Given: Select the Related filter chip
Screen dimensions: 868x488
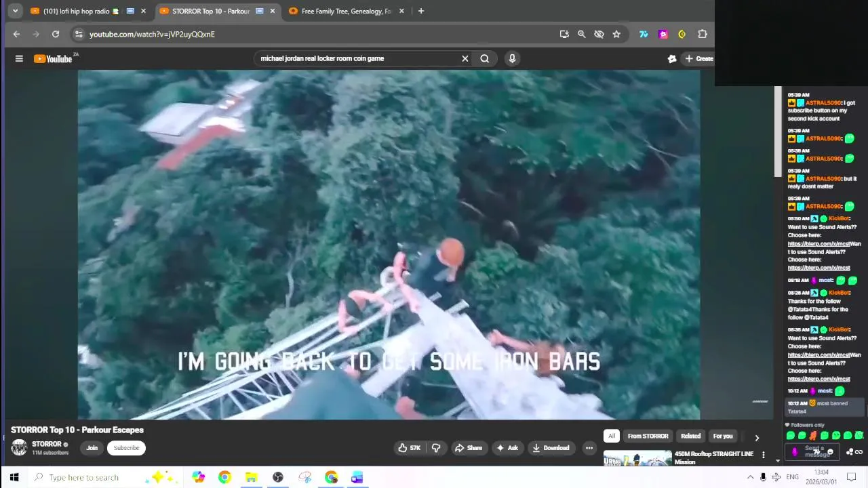Looking at the screenshot, I should tap(690, 436).
